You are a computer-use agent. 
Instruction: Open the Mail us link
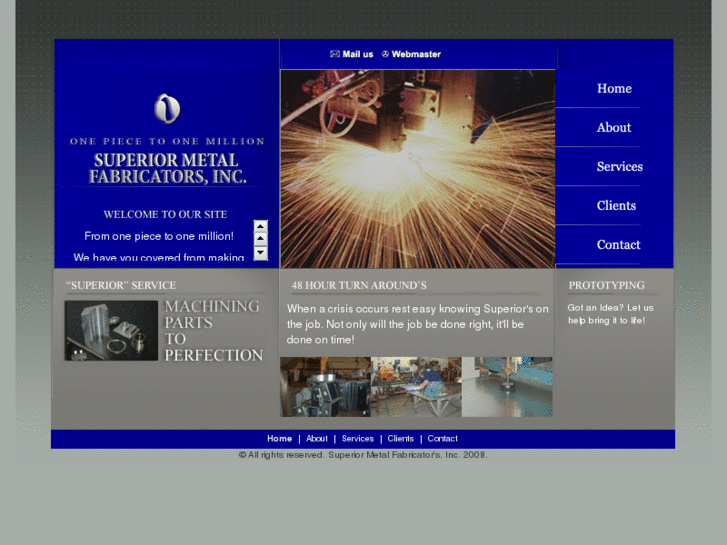[x=357, y=54]
